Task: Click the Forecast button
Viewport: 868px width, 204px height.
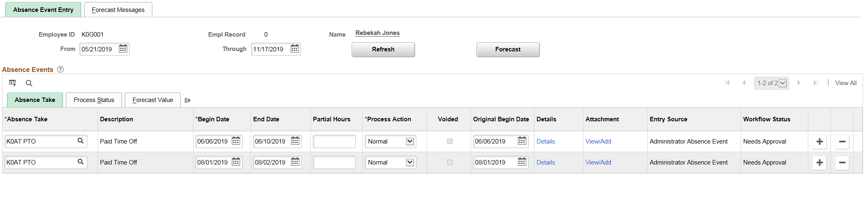Action: 508,49
